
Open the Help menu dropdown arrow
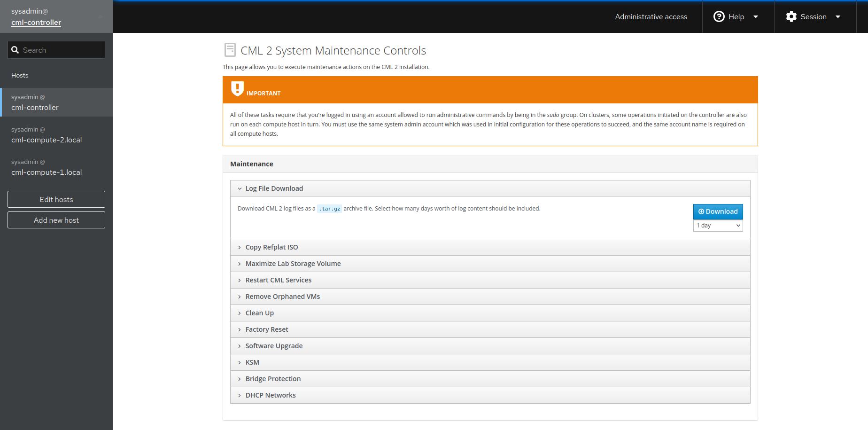pyautogui.click(x=756, y=16)
